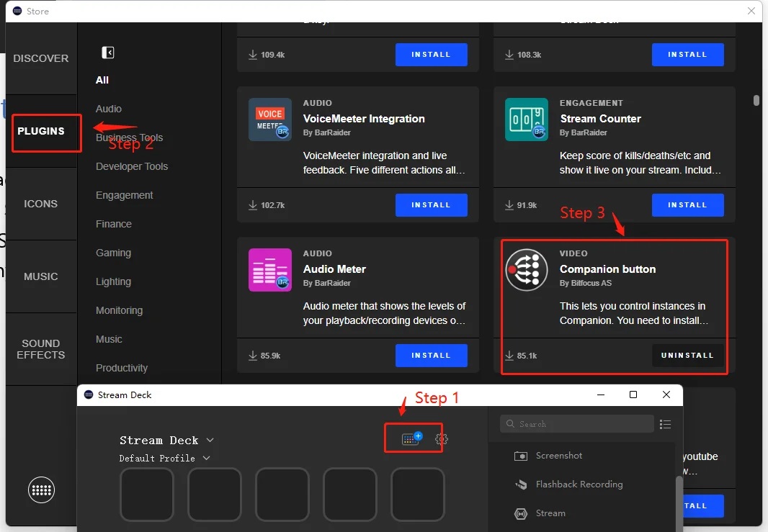Click the 85.9k download count
Viewport: 768px width, 532px height.
[x=270, y=356]
